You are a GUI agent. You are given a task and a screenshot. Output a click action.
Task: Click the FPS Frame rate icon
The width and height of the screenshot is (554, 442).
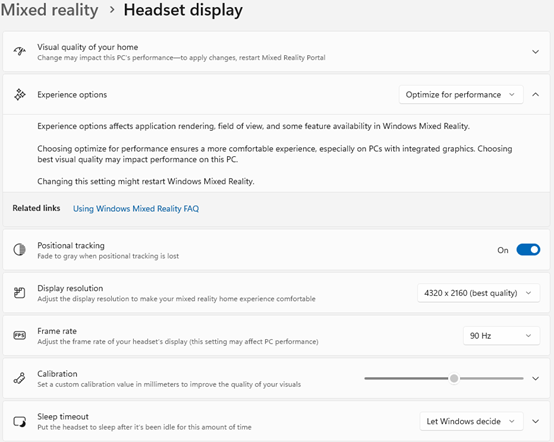pyautogui.click(x=19, y=335)
